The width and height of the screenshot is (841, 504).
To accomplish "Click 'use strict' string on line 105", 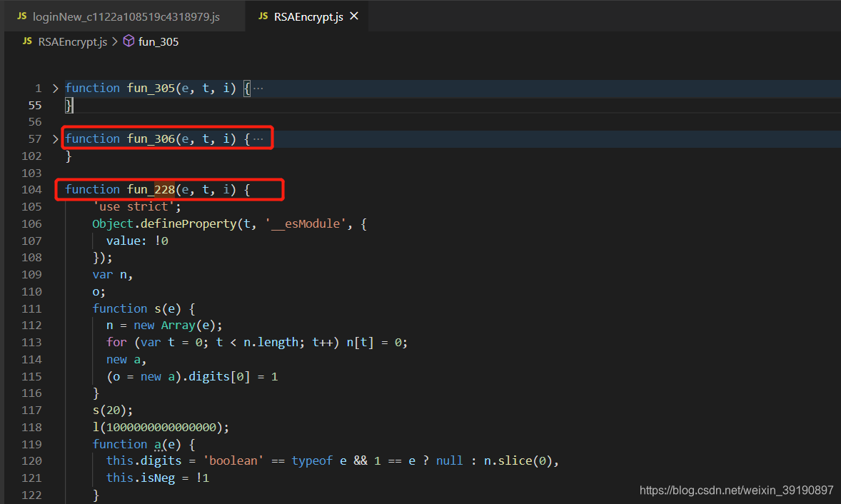I will (134, 206).
